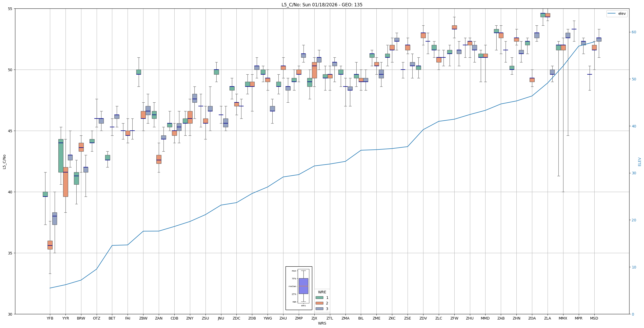Click the boxplot key inset thumbnail

[x=299, y=288]
